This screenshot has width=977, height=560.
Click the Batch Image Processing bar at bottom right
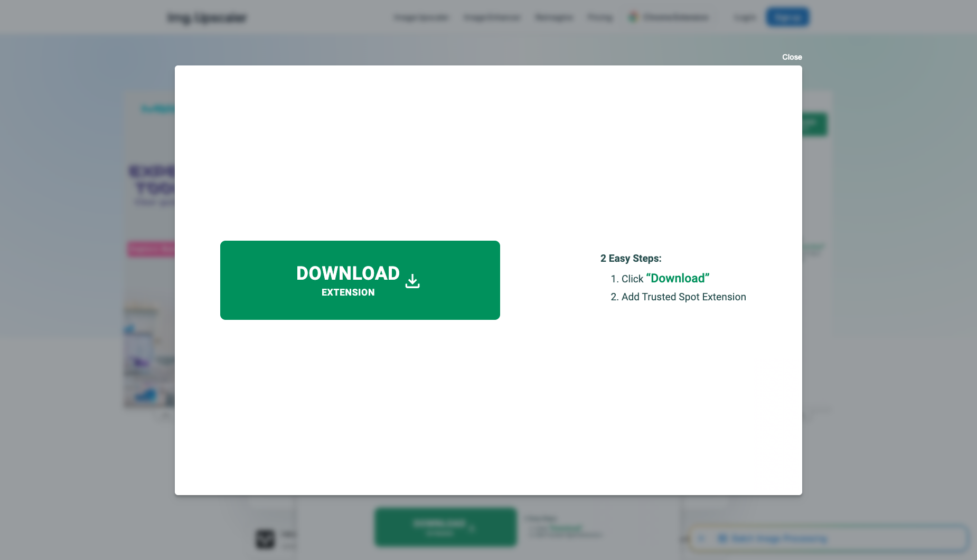829,538
